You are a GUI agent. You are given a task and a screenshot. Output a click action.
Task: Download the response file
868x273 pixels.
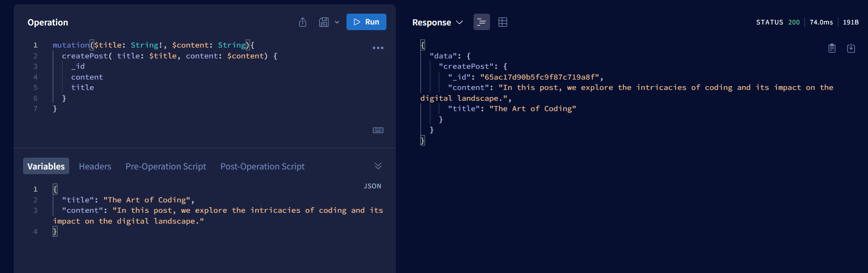(851, 48)
